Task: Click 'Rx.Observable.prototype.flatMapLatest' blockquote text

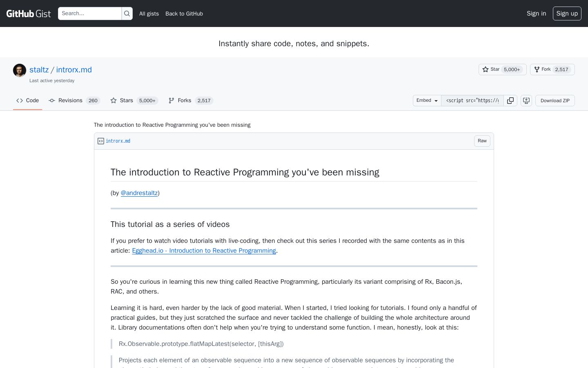Action: tap(201, 344)
